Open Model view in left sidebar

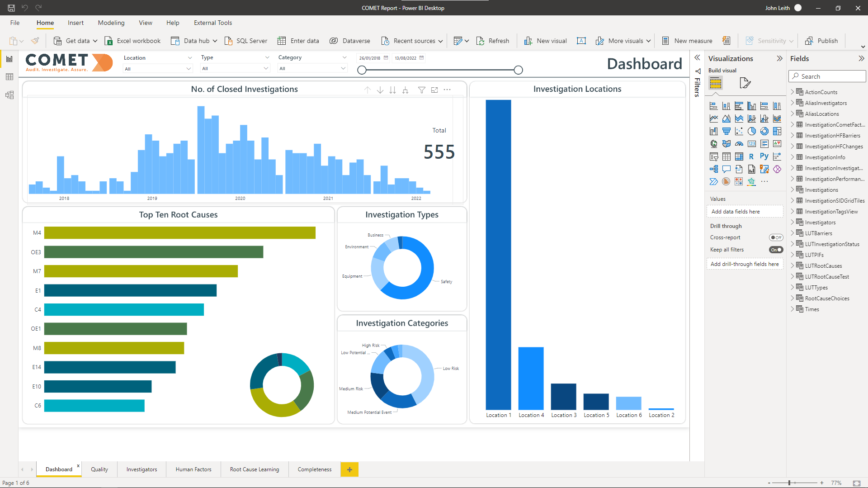pyautogui.click(x=9, y=95)
